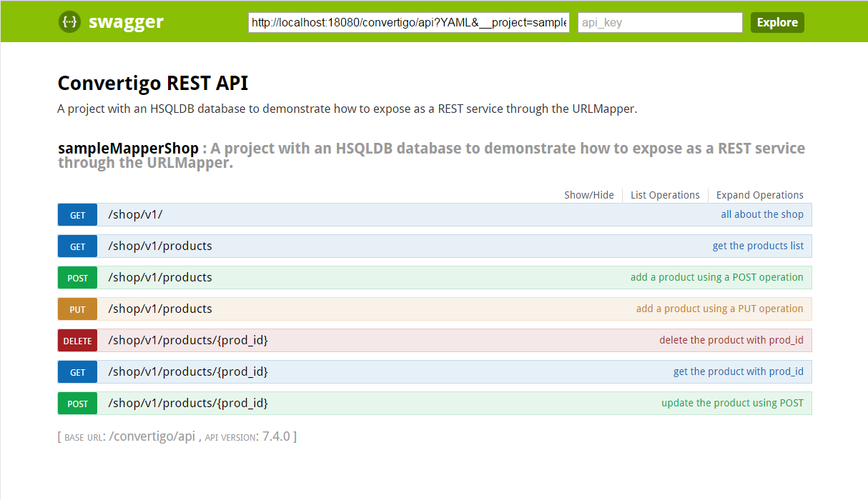This screenshot has height=500, width=868.
Task: Expand the 'all about the shop' operation
Action: pyautogui.click(x=761, y=214)
